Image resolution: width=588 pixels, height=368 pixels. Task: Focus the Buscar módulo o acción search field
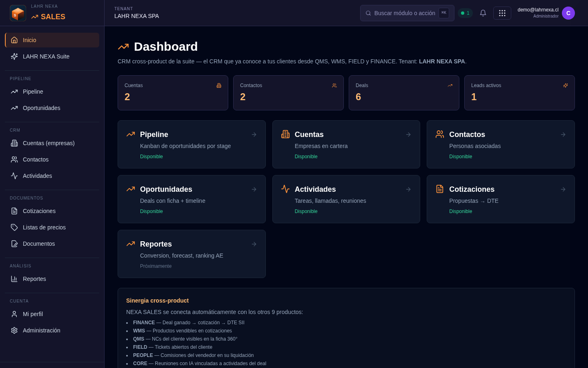pos(407,13)
